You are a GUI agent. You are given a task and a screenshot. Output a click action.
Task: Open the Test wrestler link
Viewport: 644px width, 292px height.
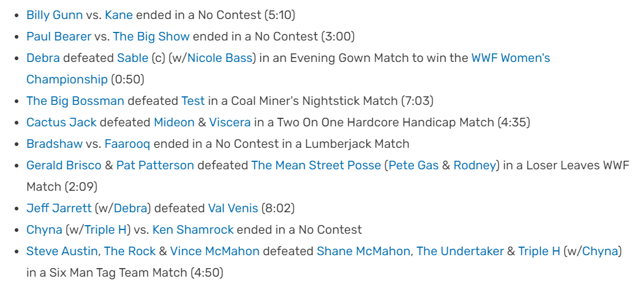coord(193,101)
